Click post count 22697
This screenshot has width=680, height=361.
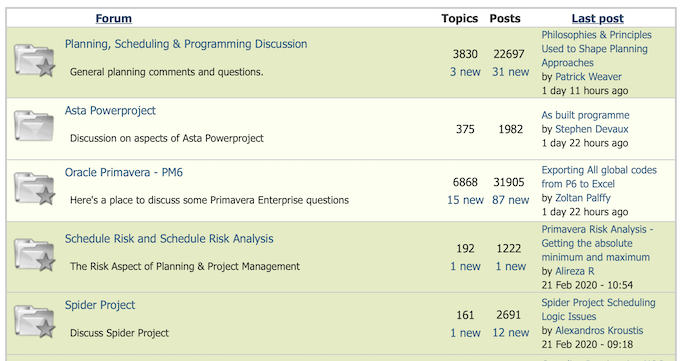509,54
